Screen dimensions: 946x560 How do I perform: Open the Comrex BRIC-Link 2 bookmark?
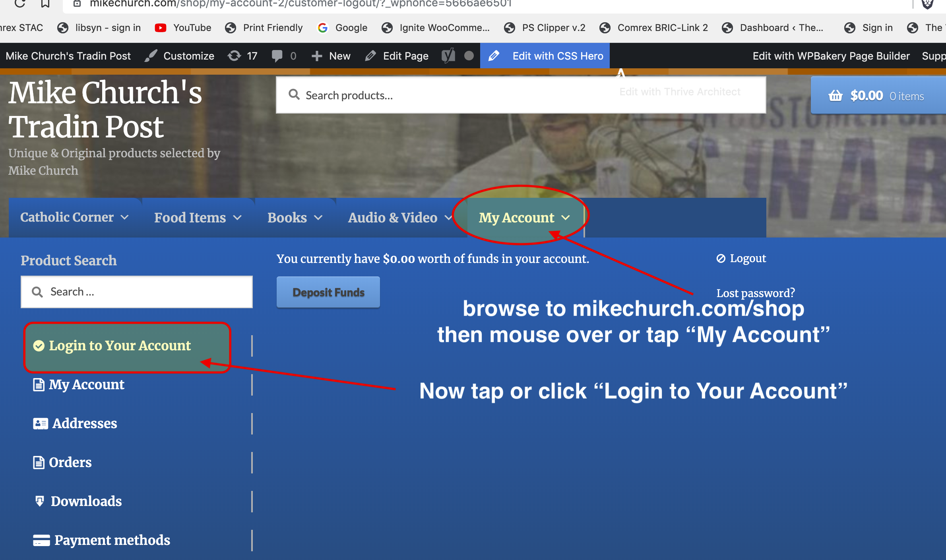tap(654, 28)
